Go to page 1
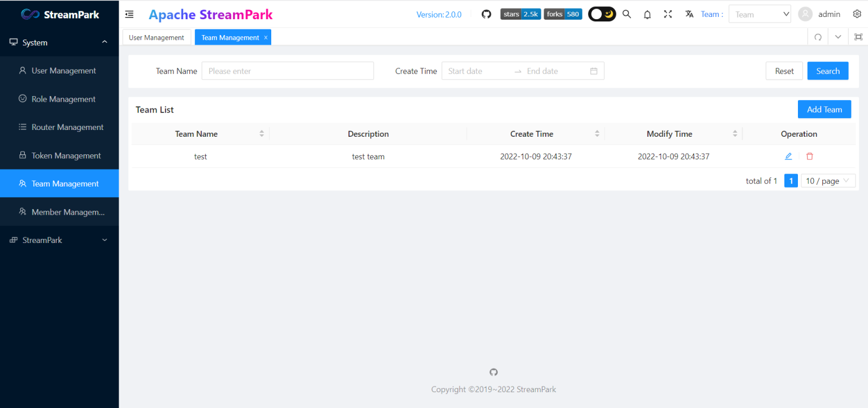The width and height of the screenshot is (868, 408). (791, 181)
